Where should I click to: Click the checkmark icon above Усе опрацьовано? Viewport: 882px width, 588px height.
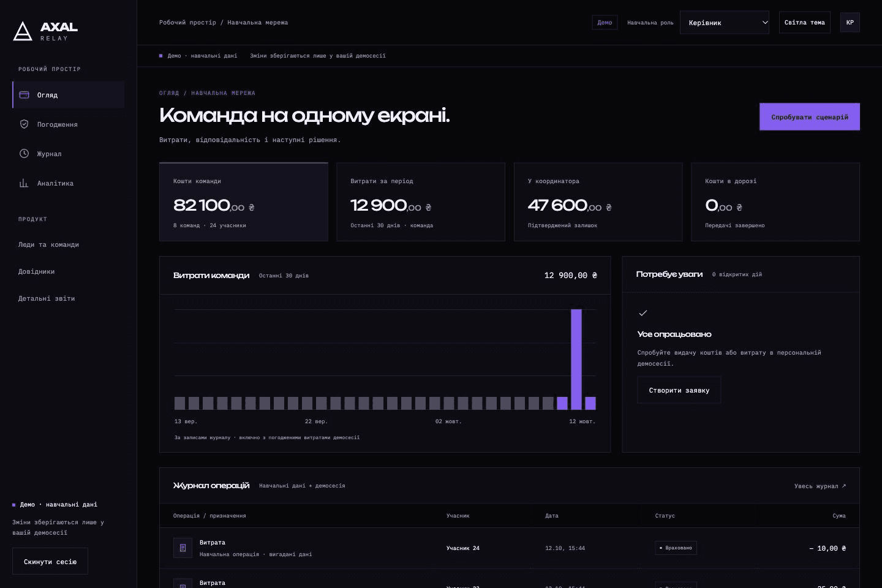(x=643, y=313)
